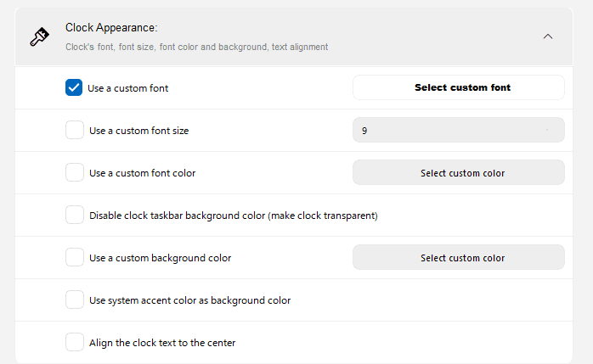Tick Use system accent color as background checkbox
593x364 pixels.
[x=75, y=300]
